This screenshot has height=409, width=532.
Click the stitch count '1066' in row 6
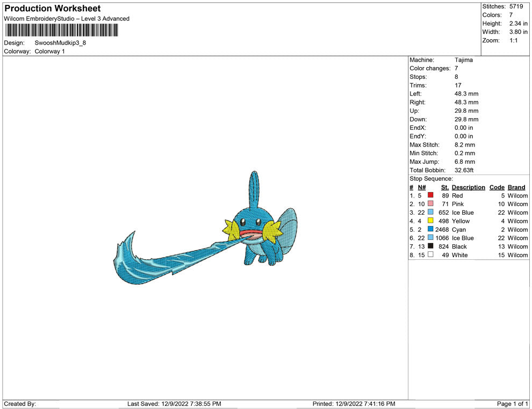442,238
